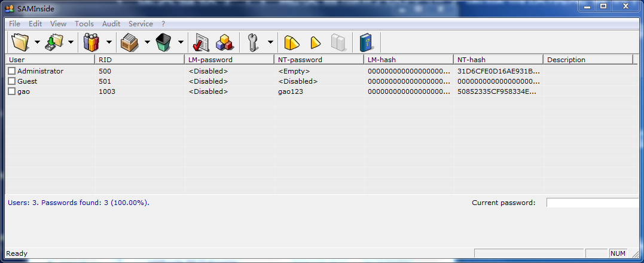Open the ? help menu
The width and height of the screenshot is (644, 263).
[x=163, y=24]
